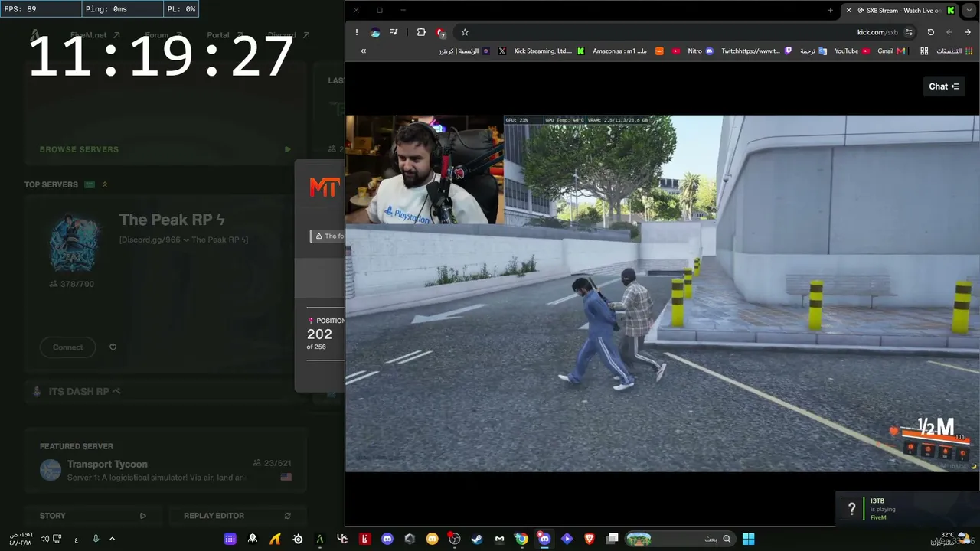The height and width of the screenshot is (551, 980).
Task: Open the volume control in system tray
Action: click(44, 539)
